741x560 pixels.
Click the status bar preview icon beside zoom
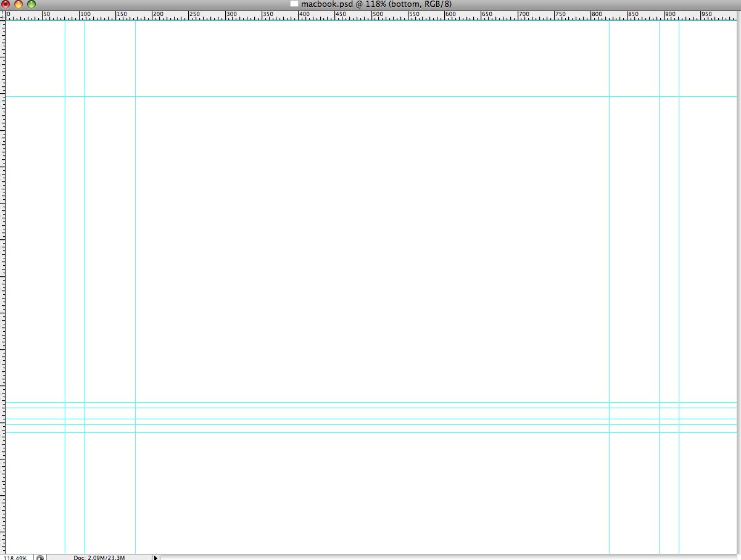[40, 558]
